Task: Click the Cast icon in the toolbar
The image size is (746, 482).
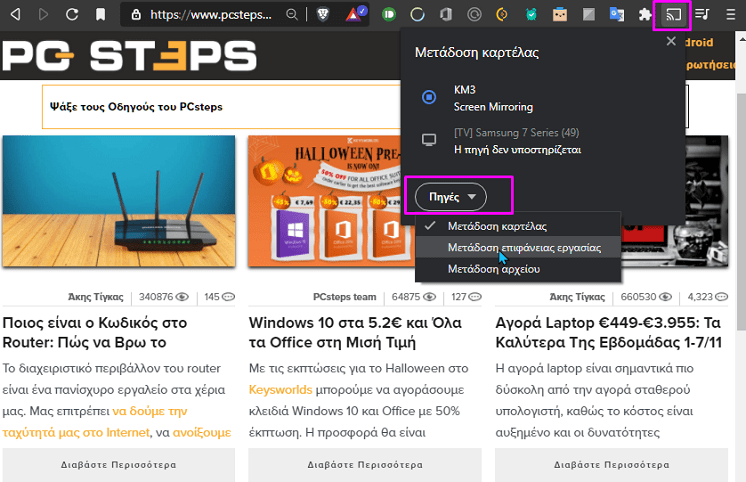Action: 673,15
